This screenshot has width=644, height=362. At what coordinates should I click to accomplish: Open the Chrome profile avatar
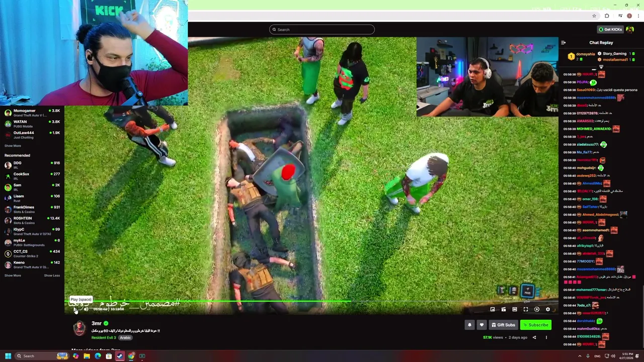[x=629, y=16]
